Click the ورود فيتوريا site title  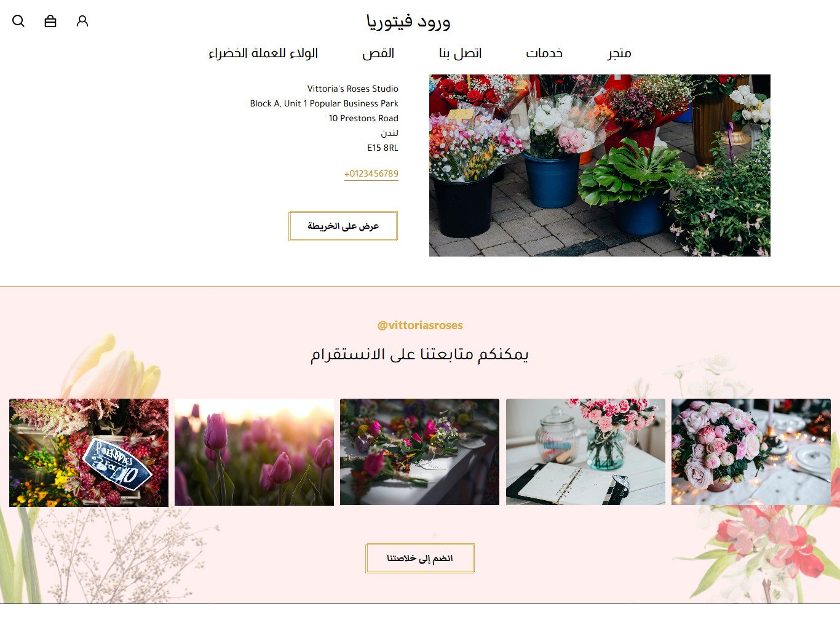coord(408,22)
